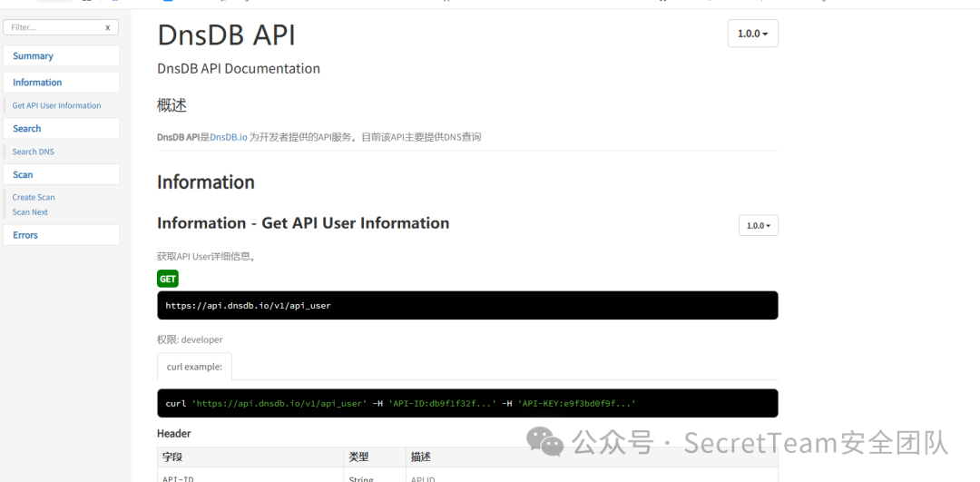Image resolution: width=980 pixels, height=482 pixels.
Task: Open the Summary section in sidebar
Action: pos(62,55)
